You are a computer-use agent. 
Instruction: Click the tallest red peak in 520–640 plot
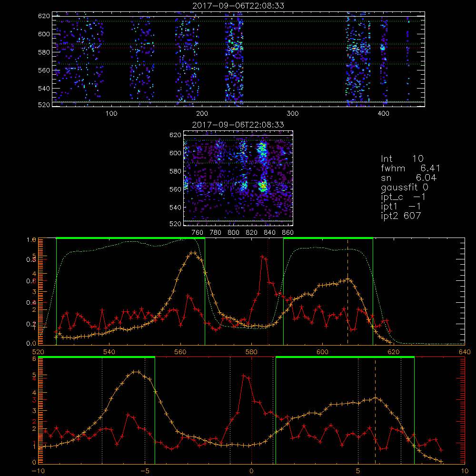pyautogui.click(x=262, y=257)
